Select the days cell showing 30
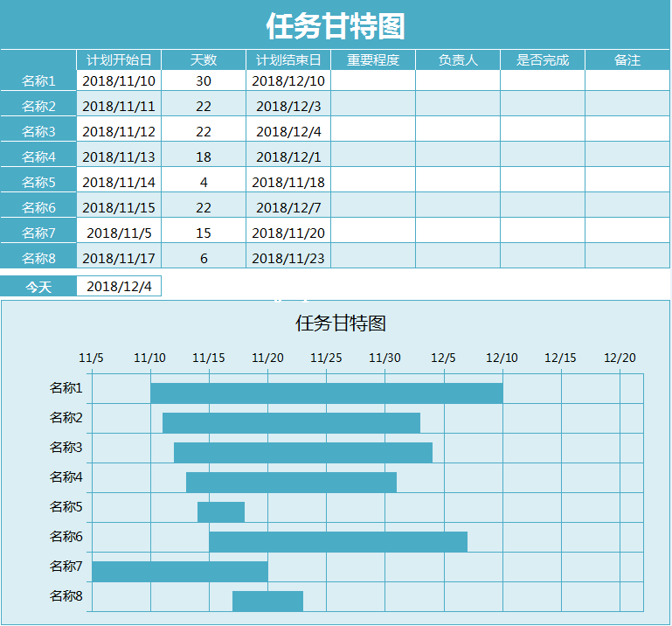Image resolution: width=672 pixels, height=626 pixels. click(x=204, y=81)
